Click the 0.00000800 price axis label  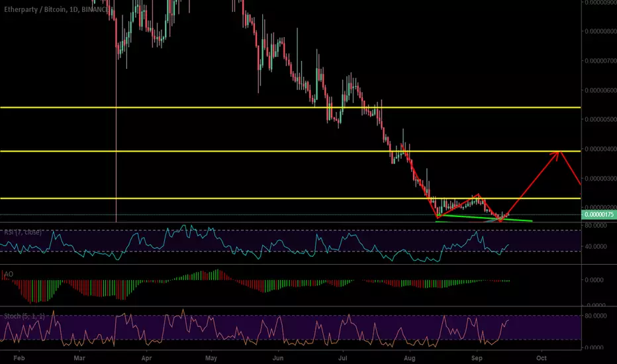600,31
